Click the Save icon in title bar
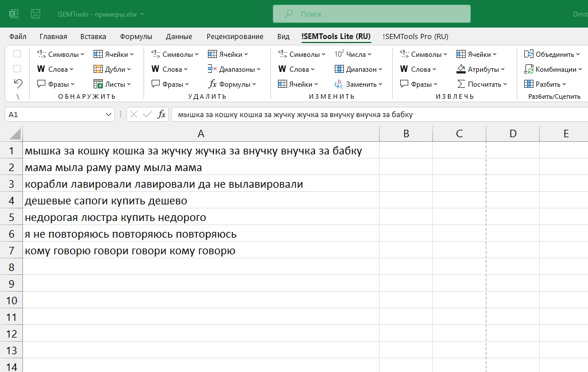The image size is (588, 372). click(36, 14)
